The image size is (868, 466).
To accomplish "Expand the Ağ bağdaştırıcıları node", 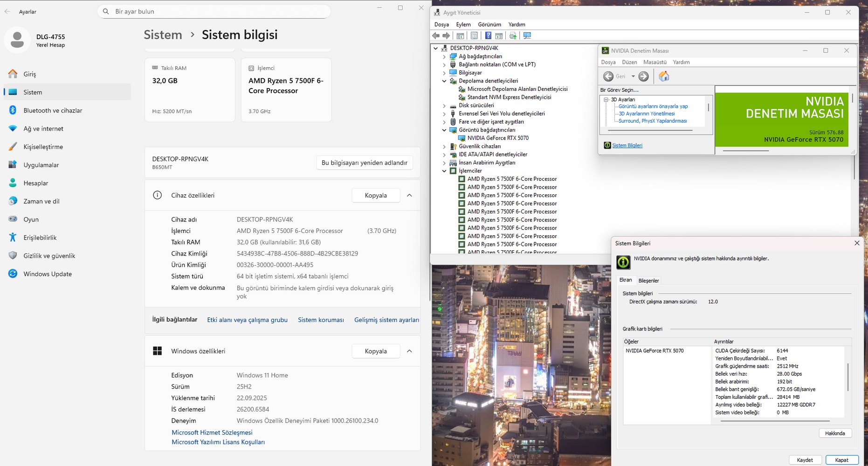I will pyautogui.click(x=444, y=56).
